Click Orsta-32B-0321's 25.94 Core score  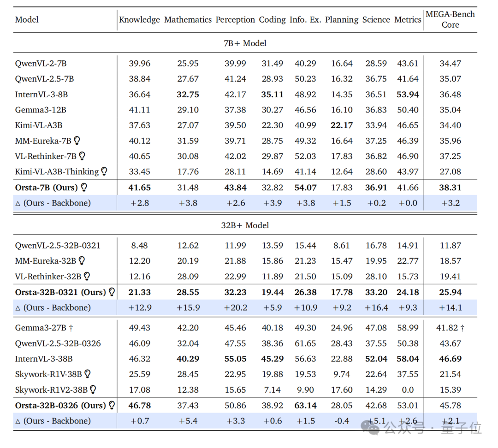tap(450, 292)
